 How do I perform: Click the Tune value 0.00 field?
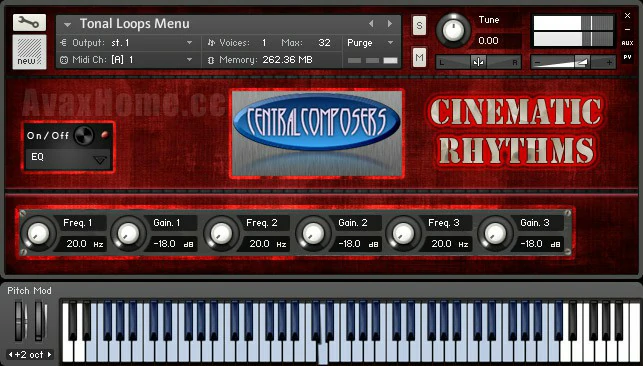488,41
